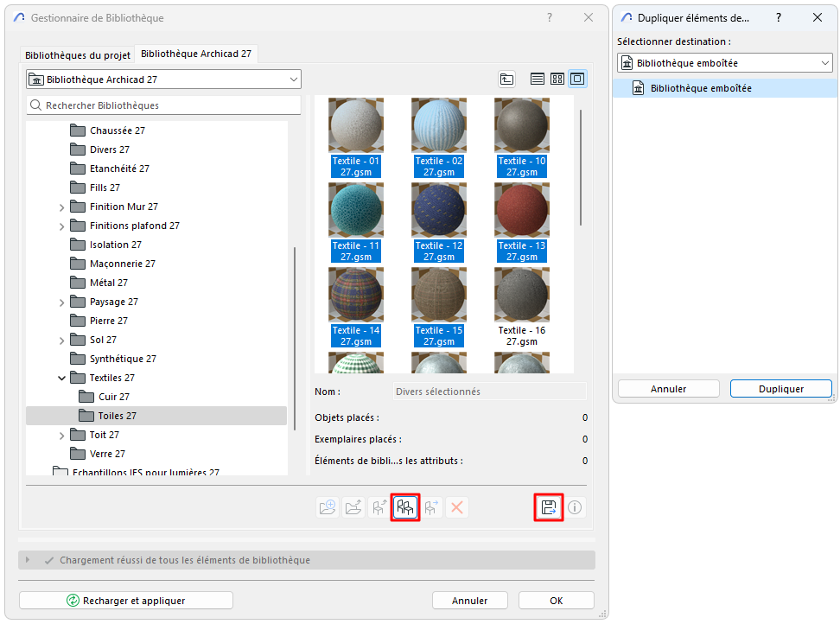The height and width of the screenshot is (624, 840).
Task: Switch to list view icon
Action: [538, 80]
